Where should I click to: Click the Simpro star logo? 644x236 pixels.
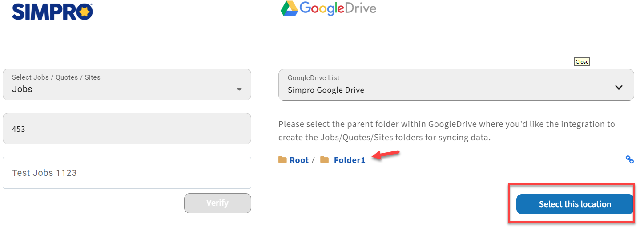pos(85,12)
